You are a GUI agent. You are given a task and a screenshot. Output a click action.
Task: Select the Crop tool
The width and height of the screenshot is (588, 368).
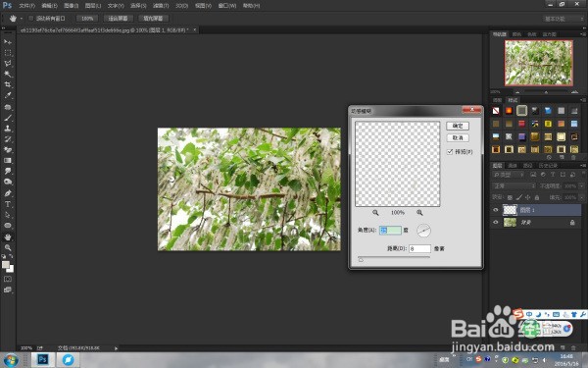point(8,84)
